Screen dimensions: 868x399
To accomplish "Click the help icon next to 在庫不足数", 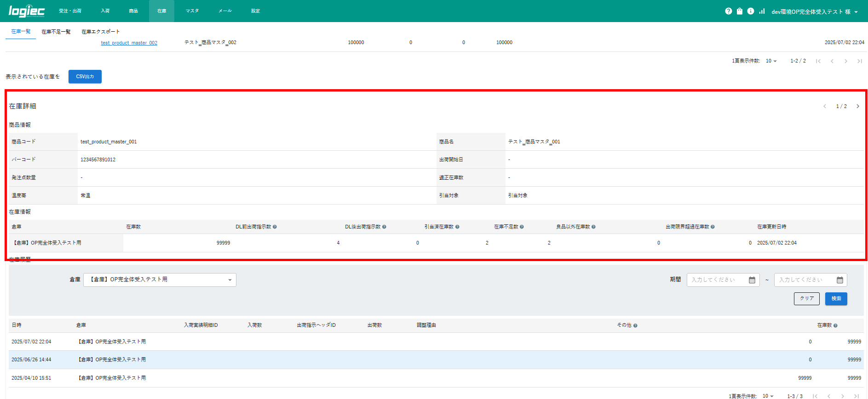I will pyautogui.click(x=522, y=227).
